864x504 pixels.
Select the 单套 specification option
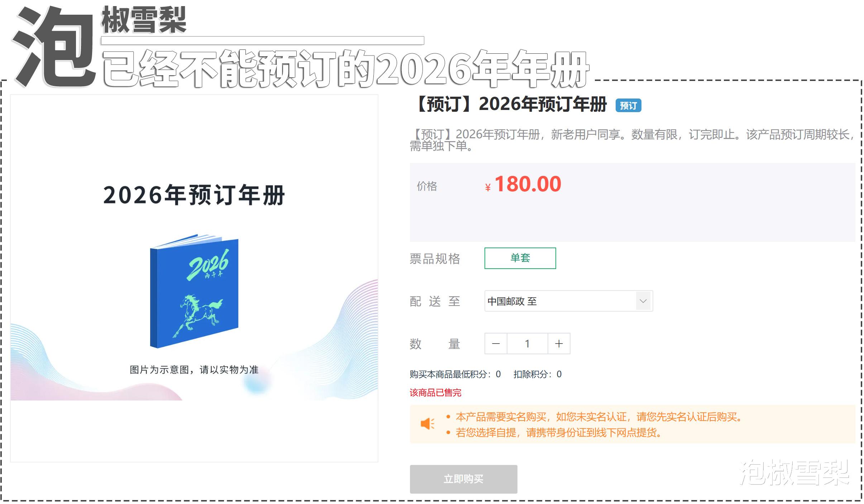point(520,258)
